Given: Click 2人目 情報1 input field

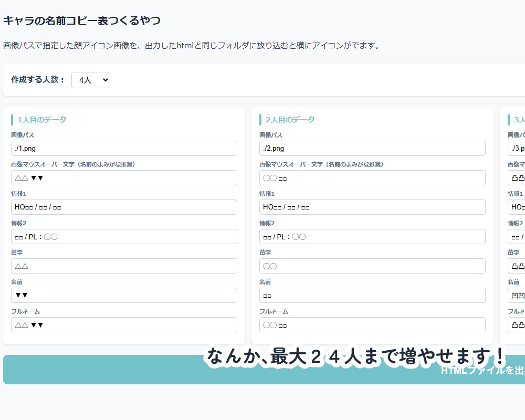Looking at the screenshot, I should coord(372,207).
